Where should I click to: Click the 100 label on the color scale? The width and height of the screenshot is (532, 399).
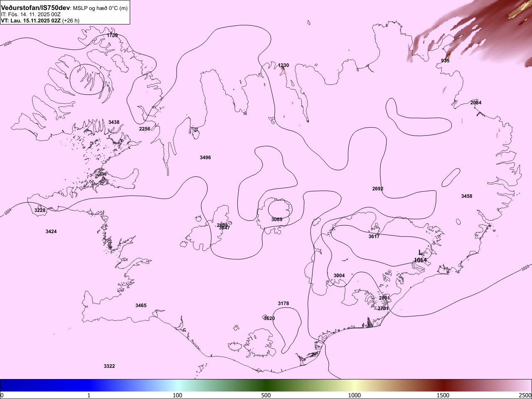177,395
